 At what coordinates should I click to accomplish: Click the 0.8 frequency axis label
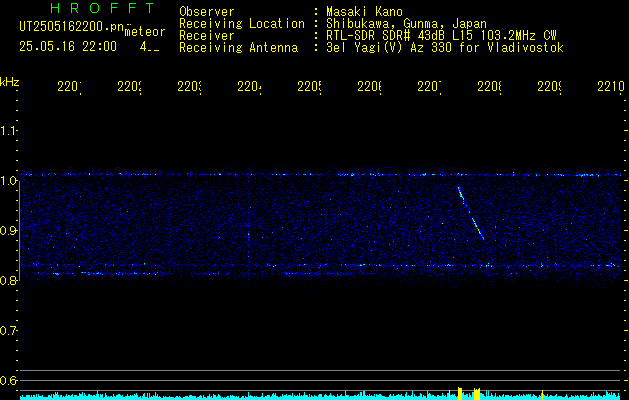[8, 280]
